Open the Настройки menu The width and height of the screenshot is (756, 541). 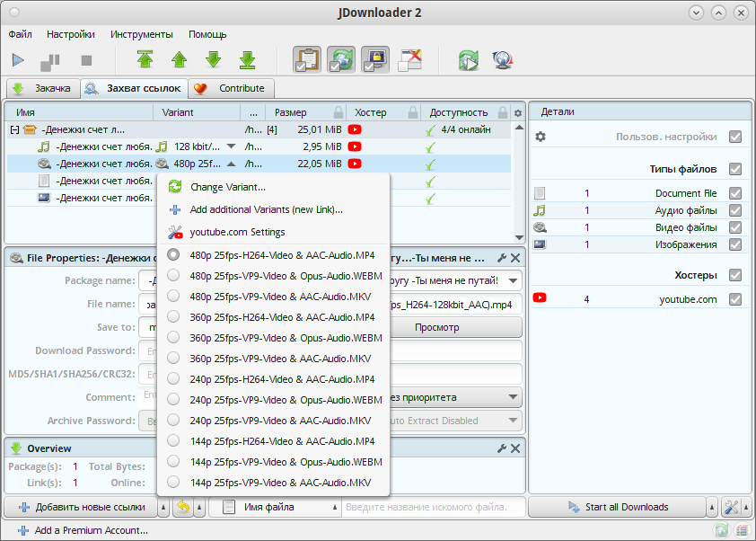click(x=71, y=34)
